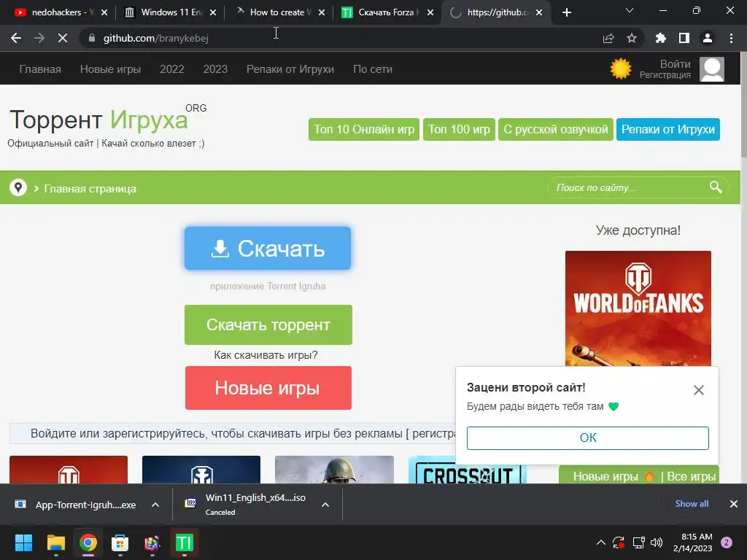Image resolution: width=747 pixels, height=560 pixels.
Task: Open the green TI taskbar app
Action: tap(185, 542)
